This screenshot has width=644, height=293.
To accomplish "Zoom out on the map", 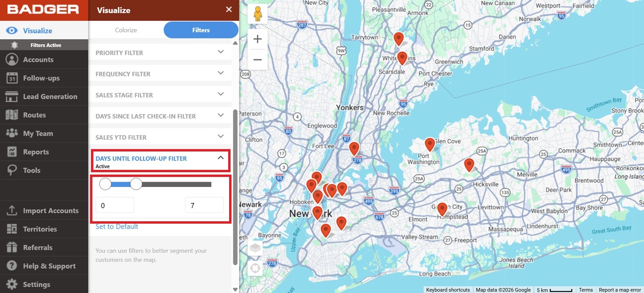I will click(x=257, y=59).
